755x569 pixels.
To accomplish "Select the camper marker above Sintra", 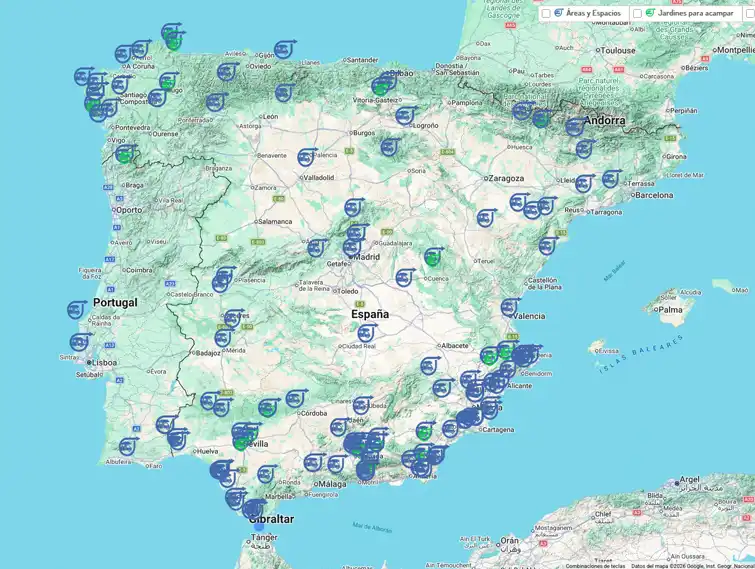I will pos(79,342).
